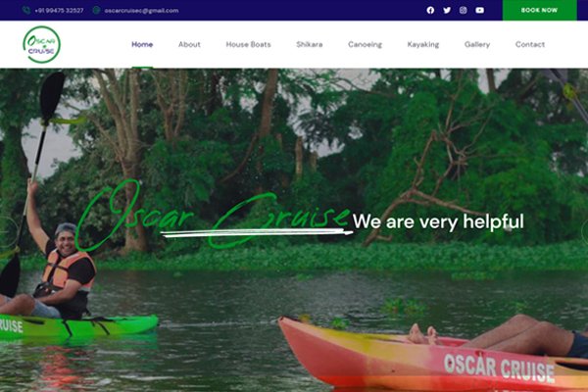Click the BOOK NOW button
Screen dimensions: 588x392
pos(539,10)
